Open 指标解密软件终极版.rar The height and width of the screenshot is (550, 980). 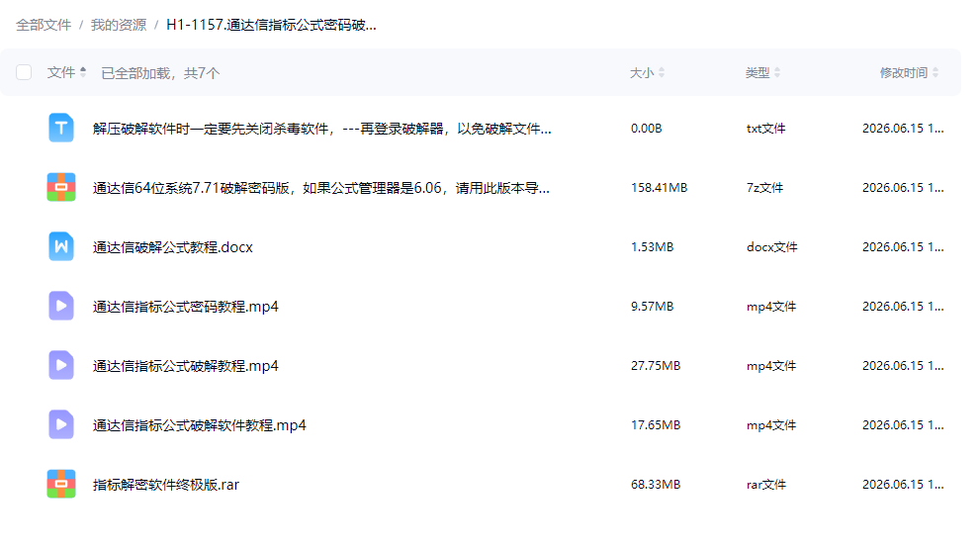pyautogui.click(x=165, y=485)
